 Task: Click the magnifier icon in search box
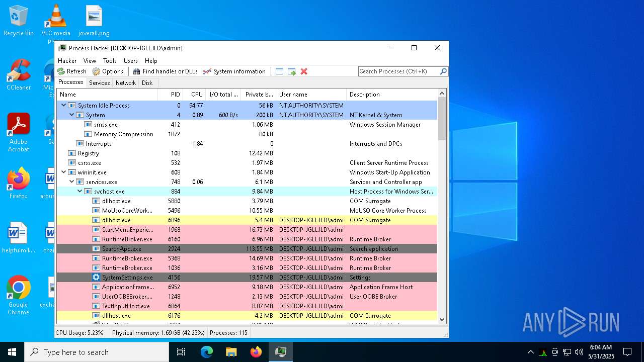coord(443,71)
